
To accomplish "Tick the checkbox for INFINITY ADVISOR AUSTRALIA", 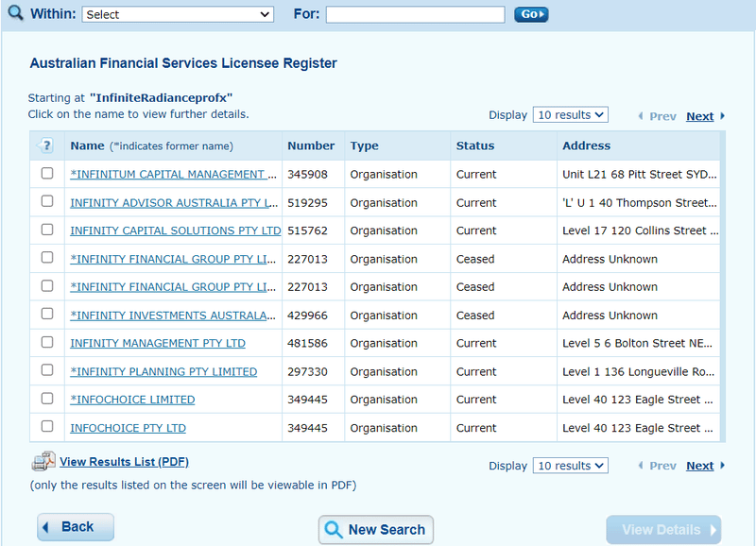I will (47, 201).
